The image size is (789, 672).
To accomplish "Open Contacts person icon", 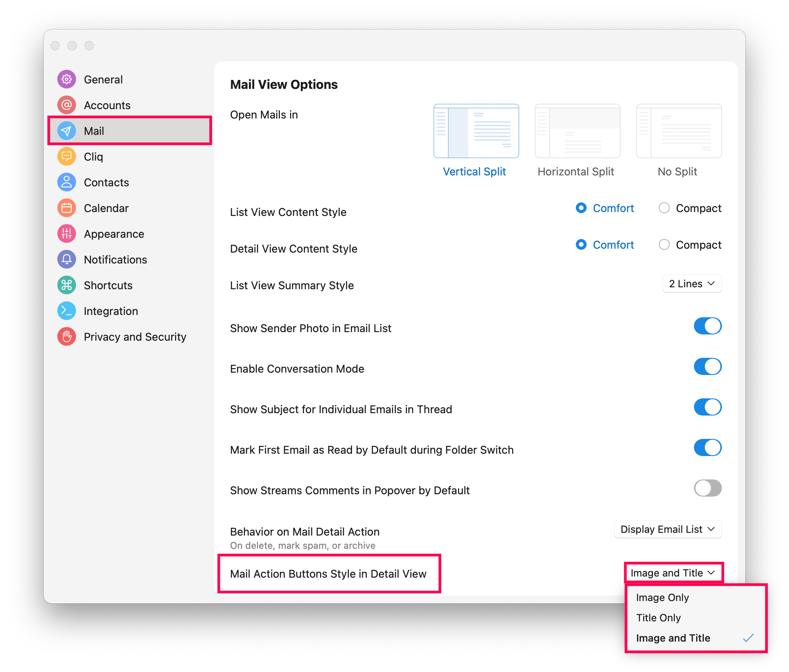I will click(67, 182).
